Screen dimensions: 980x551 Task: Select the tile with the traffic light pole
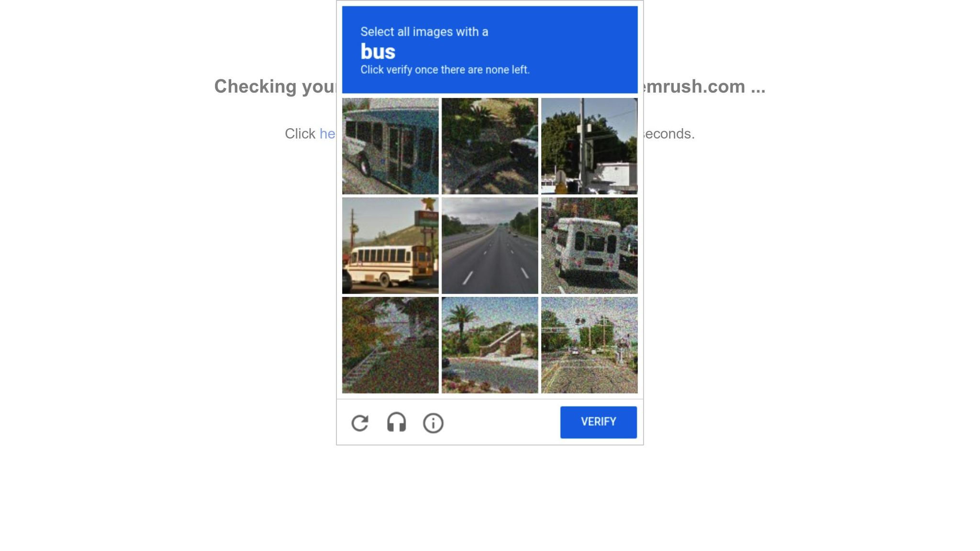coord(590,146)
